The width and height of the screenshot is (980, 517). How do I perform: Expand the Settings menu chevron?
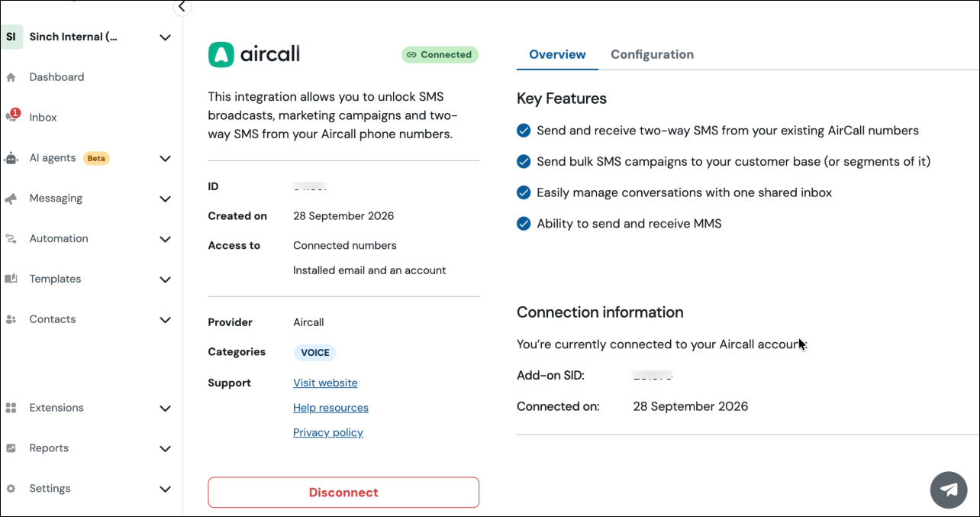point(165,490)
